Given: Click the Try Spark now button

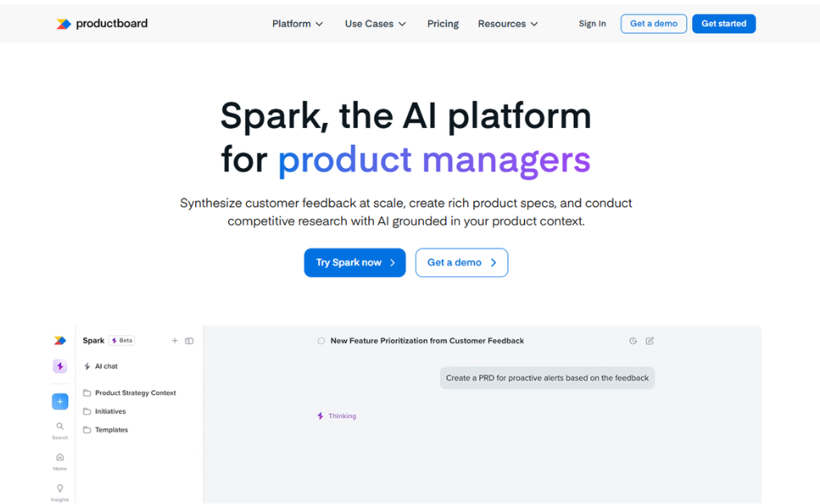Looking at the screenshot, I should pos(354,262).
